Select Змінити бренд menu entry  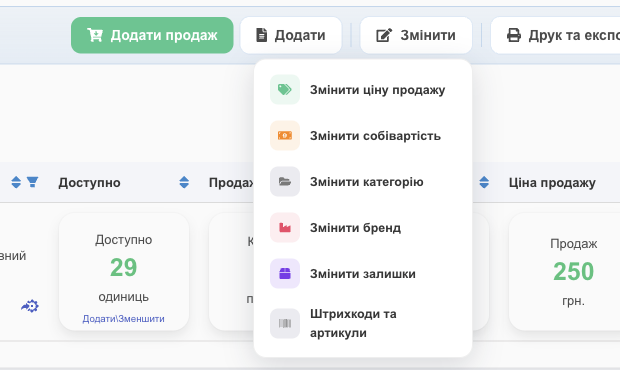pos(363,228)
